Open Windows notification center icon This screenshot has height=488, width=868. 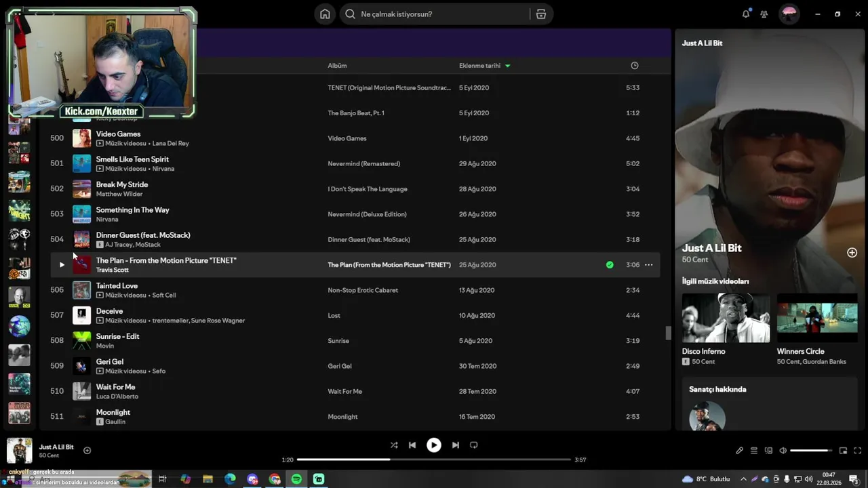854,479
